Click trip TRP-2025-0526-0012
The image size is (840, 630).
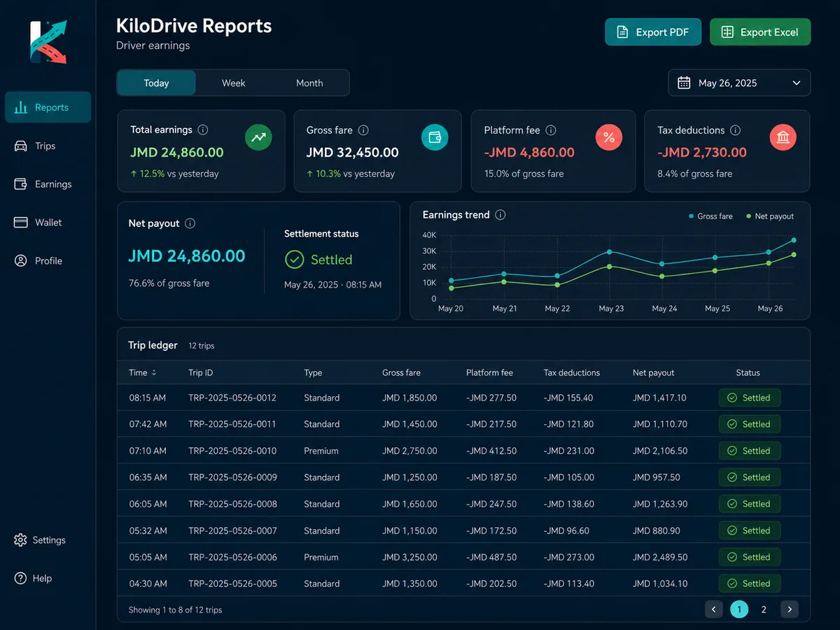(x=232, y=398)
